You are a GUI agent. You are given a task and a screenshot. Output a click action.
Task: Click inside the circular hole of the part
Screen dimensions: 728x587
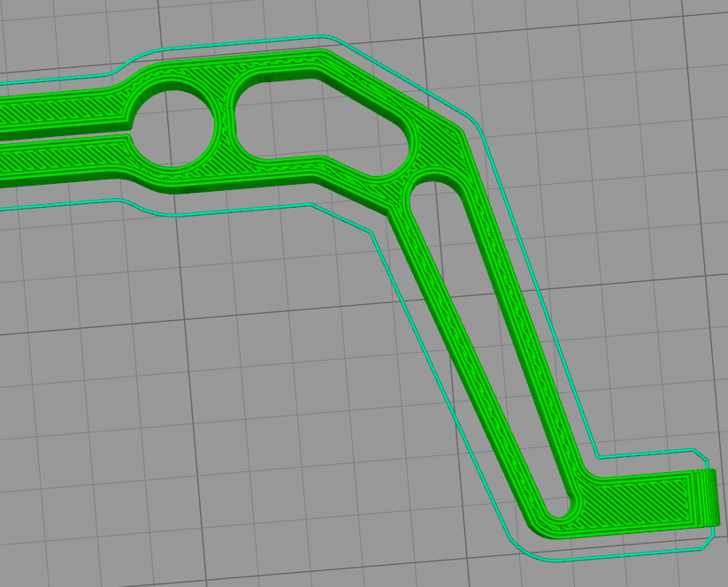173,127
